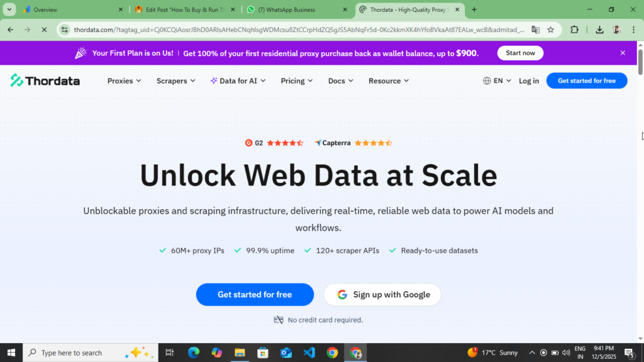Switch to the Overview browser tab
This screenshot has width=644, height=362.
tap(46, 9)
